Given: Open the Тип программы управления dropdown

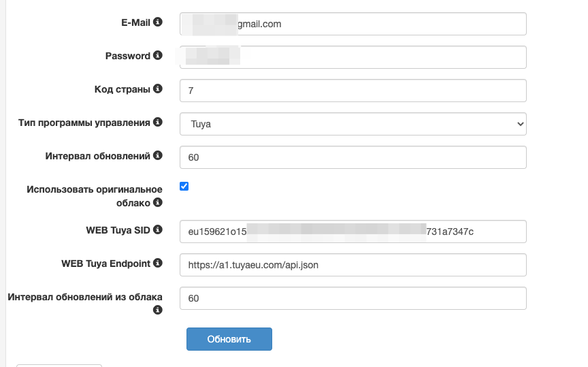Looking at the screenshot, I should 353,124.
